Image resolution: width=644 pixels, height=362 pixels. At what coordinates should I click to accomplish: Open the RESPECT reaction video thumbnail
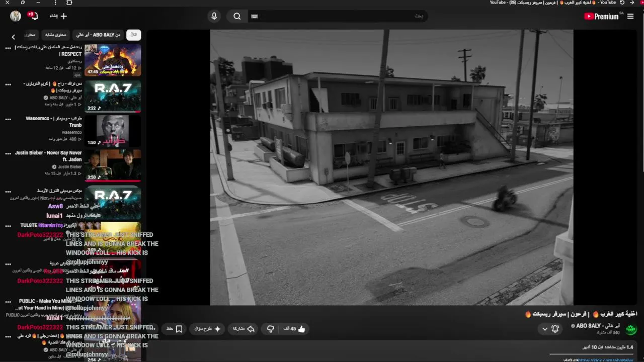113,60
